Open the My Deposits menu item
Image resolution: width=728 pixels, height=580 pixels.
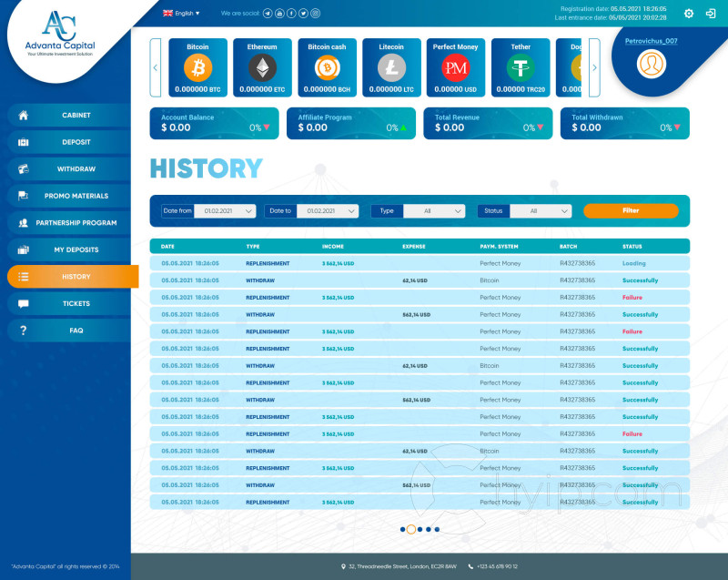(70, 249)
